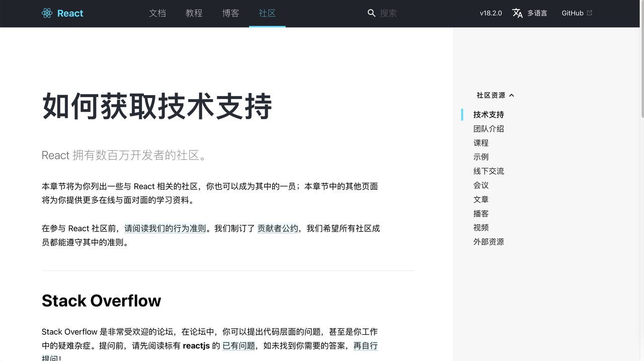Screen dimensions: 644x361
Task: Select 会议 in the sidebar
Action: 481,185
